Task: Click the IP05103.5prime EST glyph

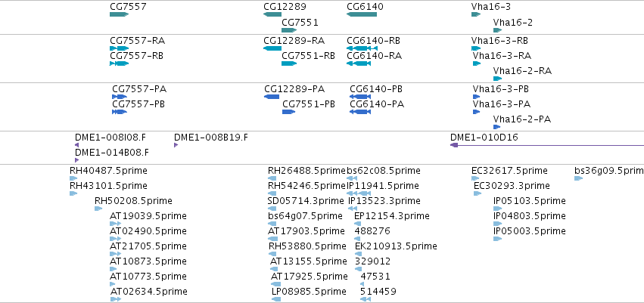Action: point(497,209)
